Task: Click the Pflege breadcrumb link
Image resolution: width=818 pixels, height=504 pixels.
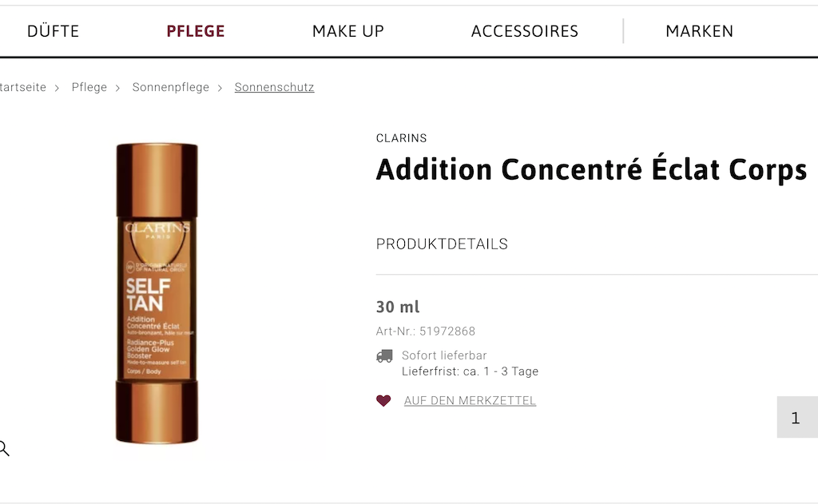Action: tap(89, 87)
